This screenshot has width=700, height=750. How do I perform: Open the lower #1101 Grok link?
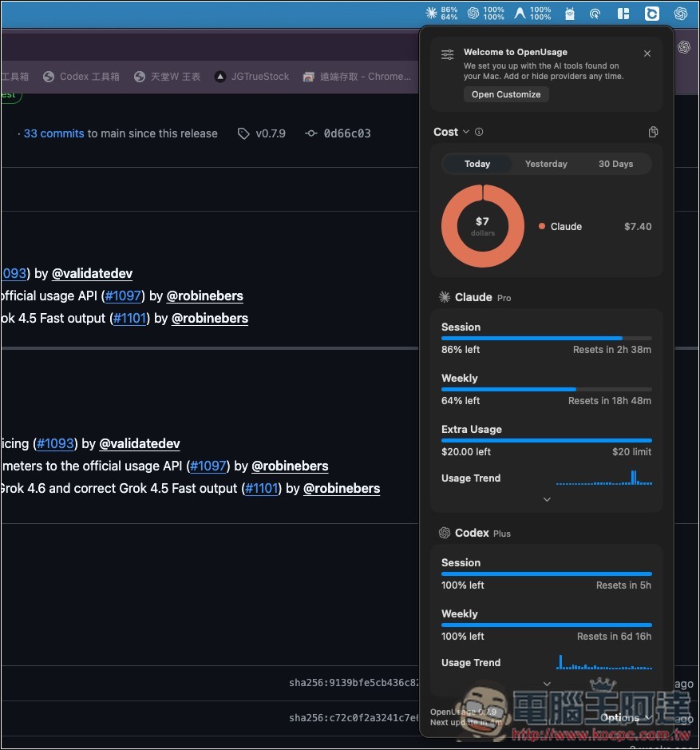(x=262, y=489)
